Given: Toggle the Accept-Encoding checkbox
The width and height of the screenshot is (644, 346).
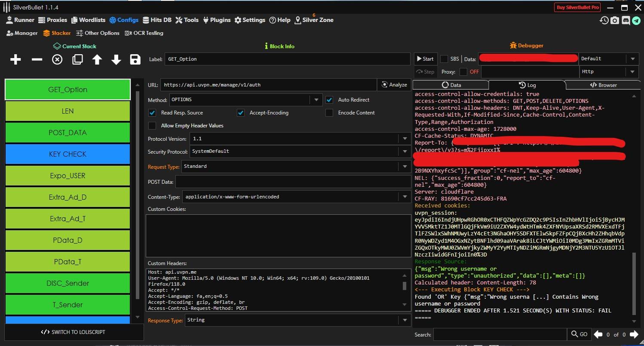Looking at the screenshot, I should pos(241,113).
